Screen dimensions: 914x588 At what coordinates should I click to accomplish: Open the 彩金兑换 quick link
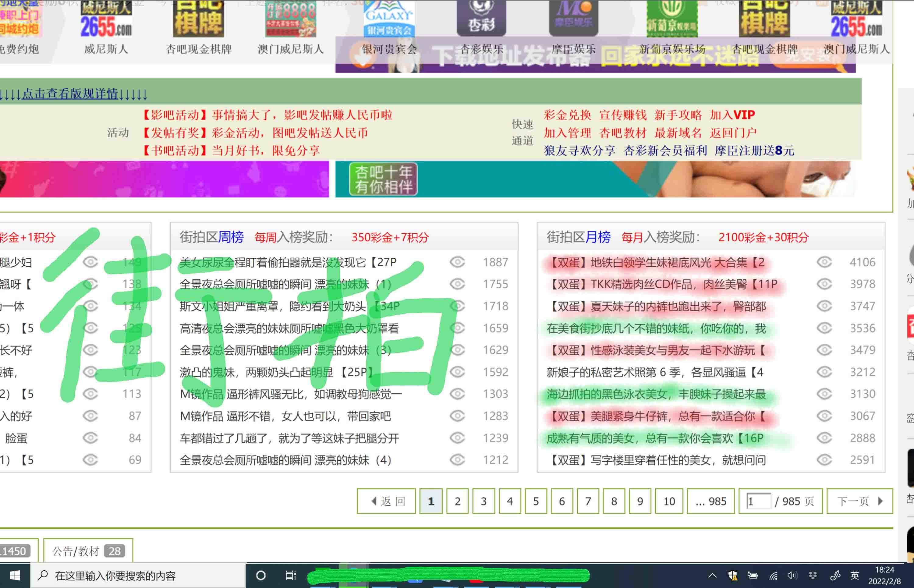(568, 115)
